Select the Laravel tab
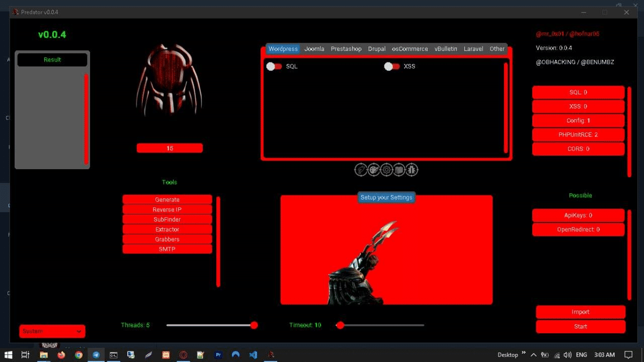 473,49
